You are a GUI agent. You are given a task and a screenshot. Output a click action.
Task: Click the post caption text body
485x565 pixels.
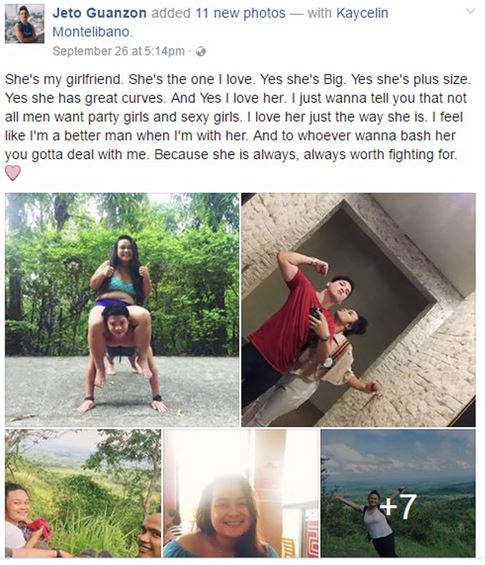238,117
